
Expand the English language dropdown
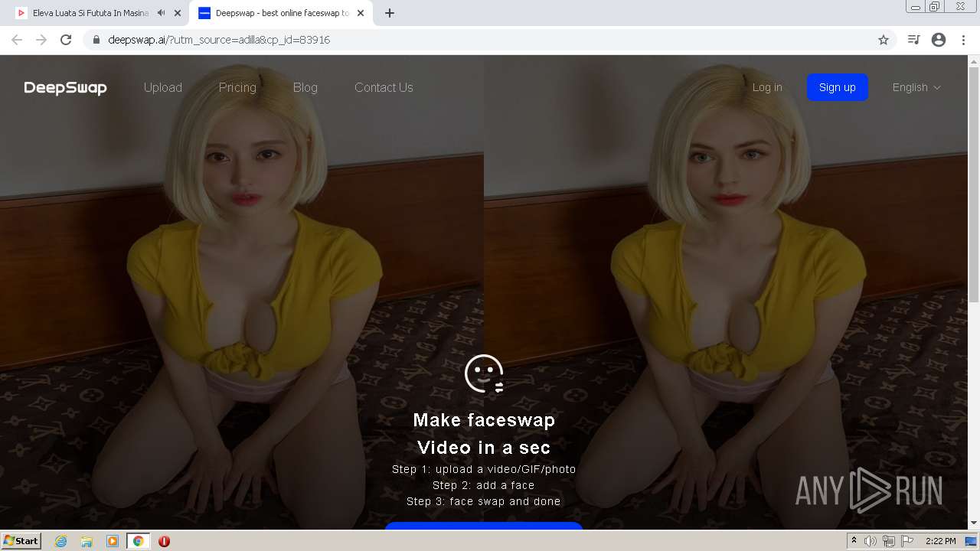(x=916, y=87)
